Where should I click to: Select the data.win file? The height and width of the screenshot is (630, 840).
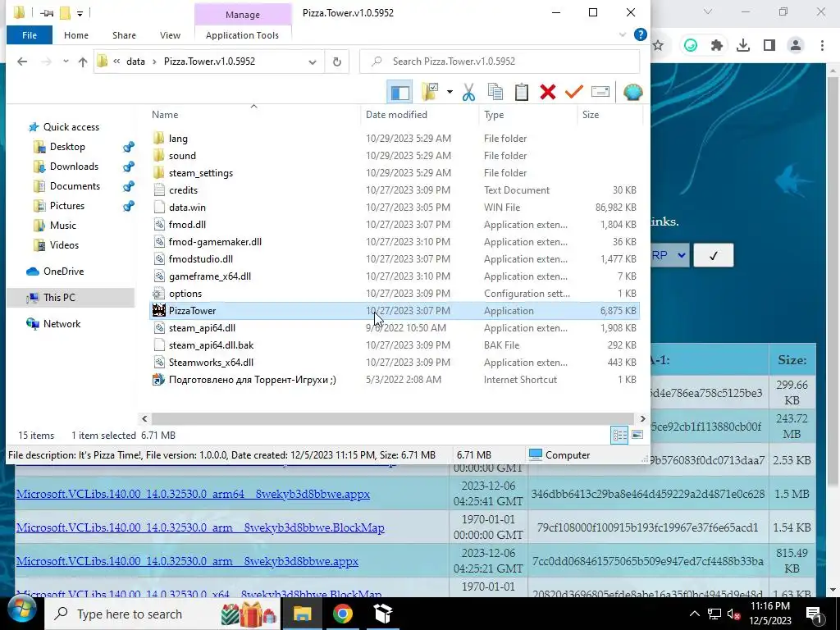pos(394,208)
